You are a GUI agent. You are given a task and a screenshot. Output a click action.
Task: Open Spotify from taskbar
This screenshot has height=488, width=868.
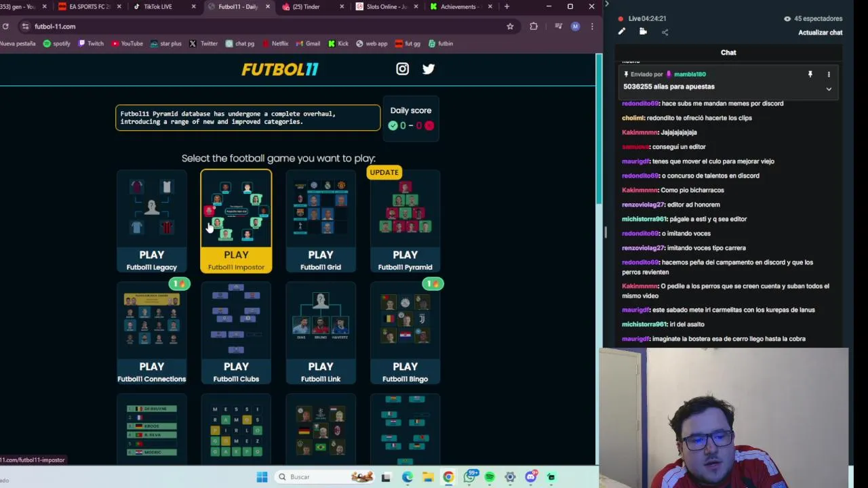tap(490, 477)
